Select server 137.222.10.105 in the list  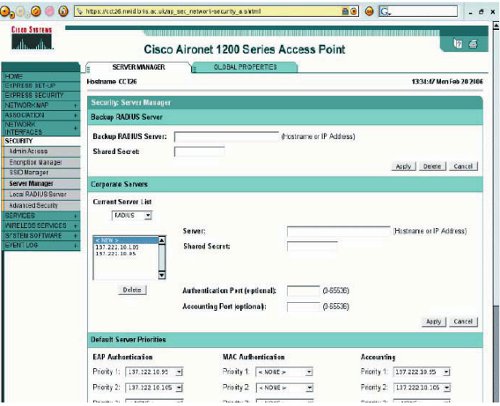[126, 247]
